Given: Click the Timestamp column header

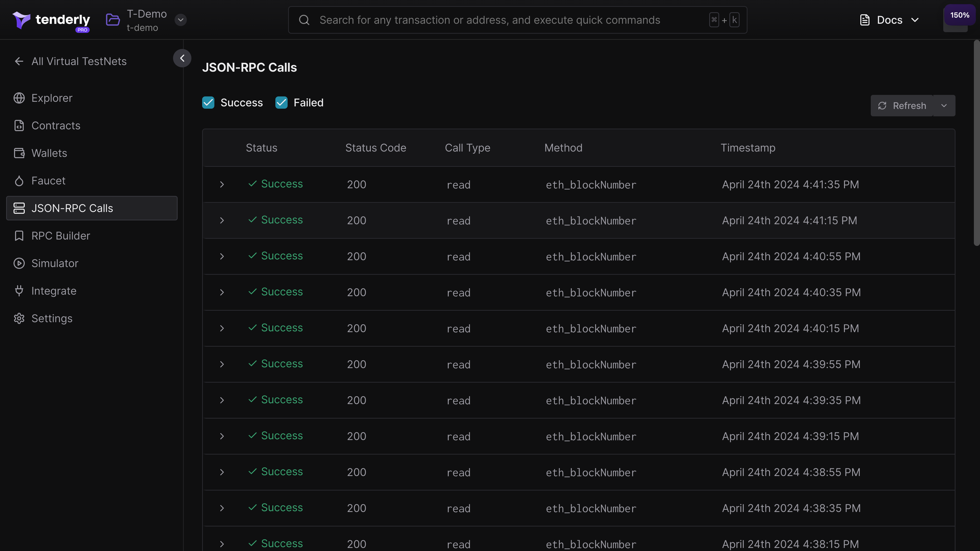Looking at the screenshot, I should [x=748, y=148].
